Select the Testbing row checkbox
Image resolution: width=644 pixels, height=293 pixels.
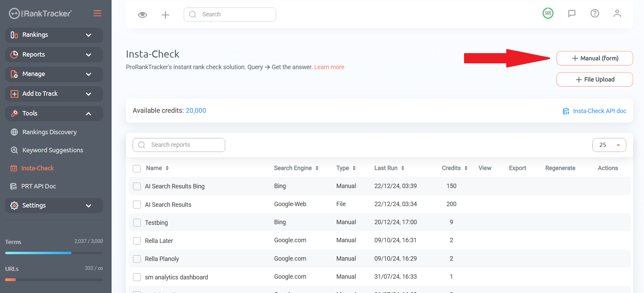point(137,222)
